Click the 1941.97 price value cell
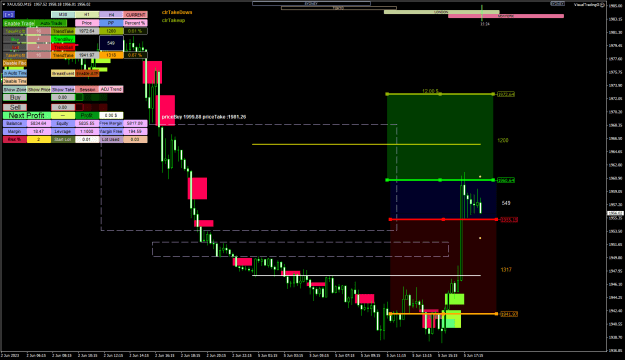The image size is (625, 360). [x=86, y=55]
